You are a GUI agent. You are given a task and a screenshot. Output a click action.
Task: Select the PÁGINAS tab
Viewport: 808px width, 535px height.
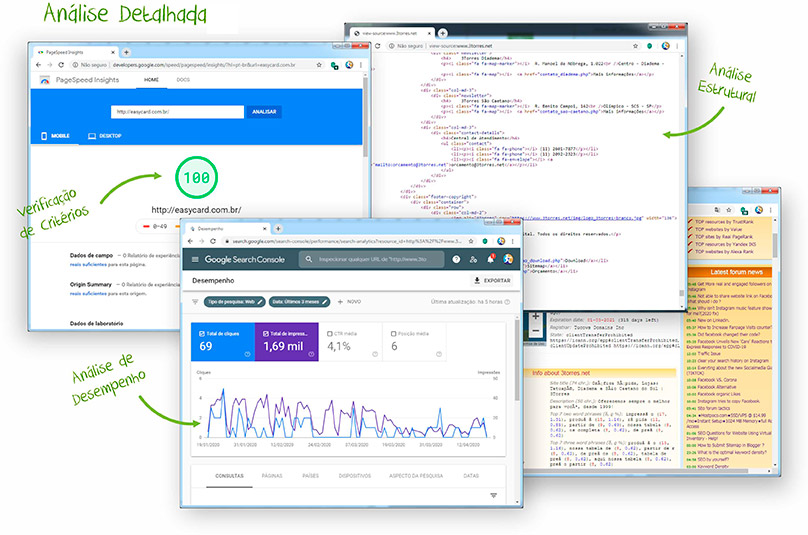pyautogui.click(x=272, y=476)
